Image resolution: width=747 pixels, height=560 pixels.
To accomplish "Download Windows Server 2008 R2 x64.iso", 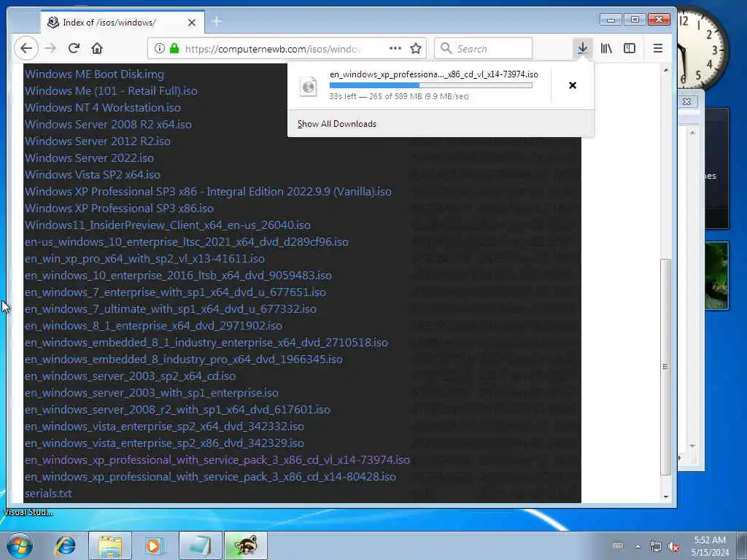I will click(108, 124).
